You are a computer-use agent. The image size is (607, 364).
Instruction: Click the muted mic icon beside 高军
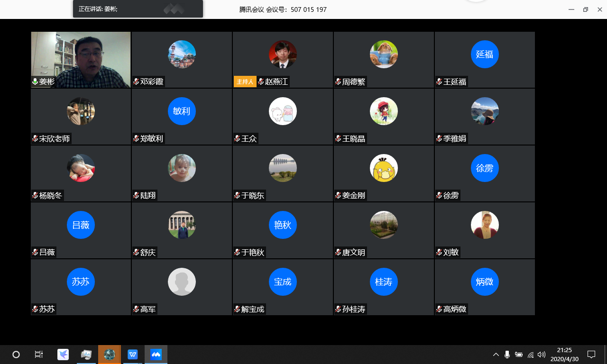136,309
